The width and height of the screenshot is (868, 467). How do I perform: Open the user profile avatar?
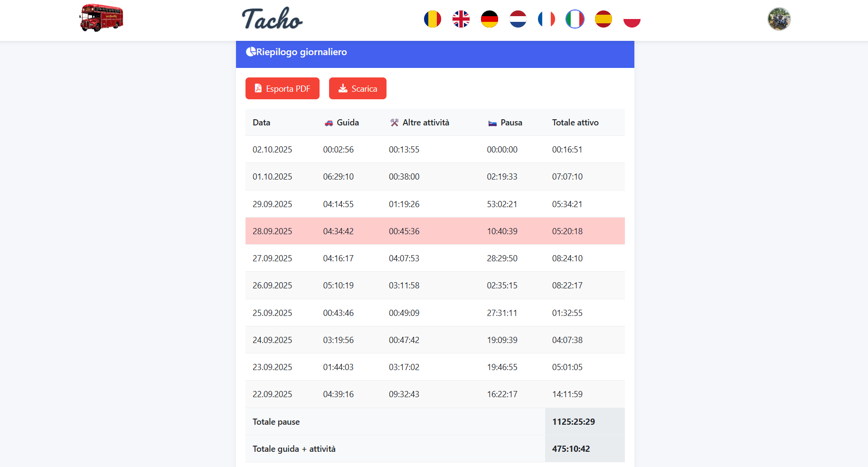tap(779, 19)
